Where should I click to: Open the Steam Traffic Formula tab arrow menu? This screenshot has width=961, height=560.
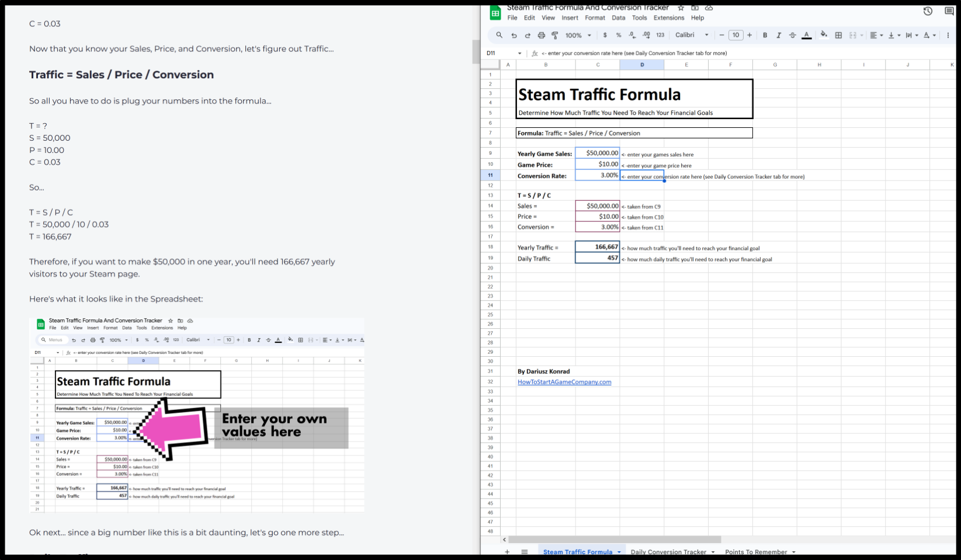coord(619,552)
